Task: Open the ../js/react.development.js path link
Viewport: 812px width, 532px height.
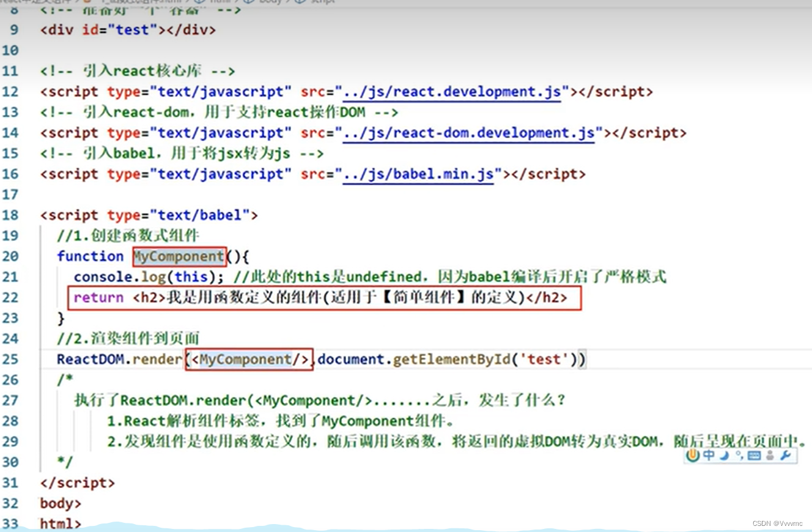Action: [x=452, y=92]
